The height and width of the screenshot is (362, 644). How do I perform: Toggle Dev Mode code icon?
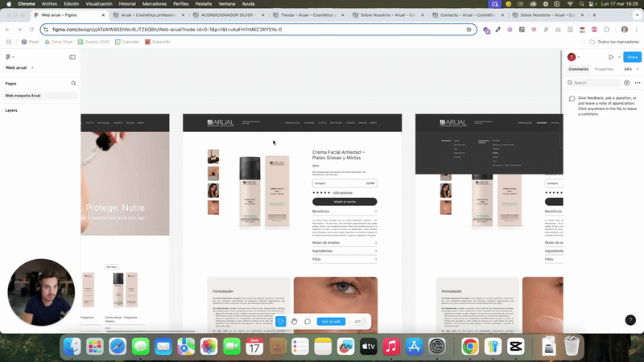pyautogui.click(x=357, y=321)
